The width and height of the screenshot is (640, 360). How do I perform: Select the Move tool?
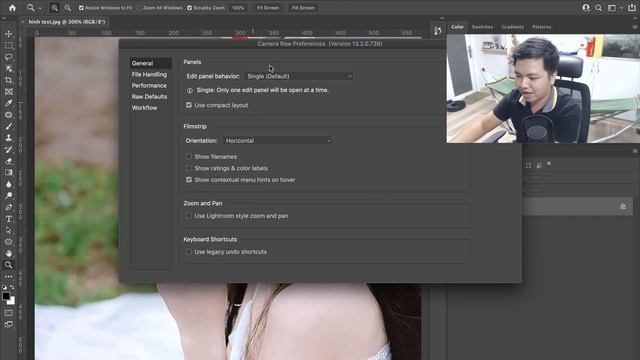coord(9,34)
